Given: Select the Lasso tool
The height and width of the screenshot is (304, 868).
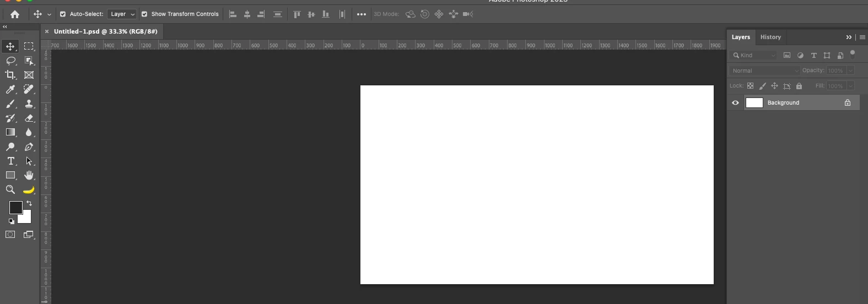Looking at the screenshot, I should (x=10, y=61).
